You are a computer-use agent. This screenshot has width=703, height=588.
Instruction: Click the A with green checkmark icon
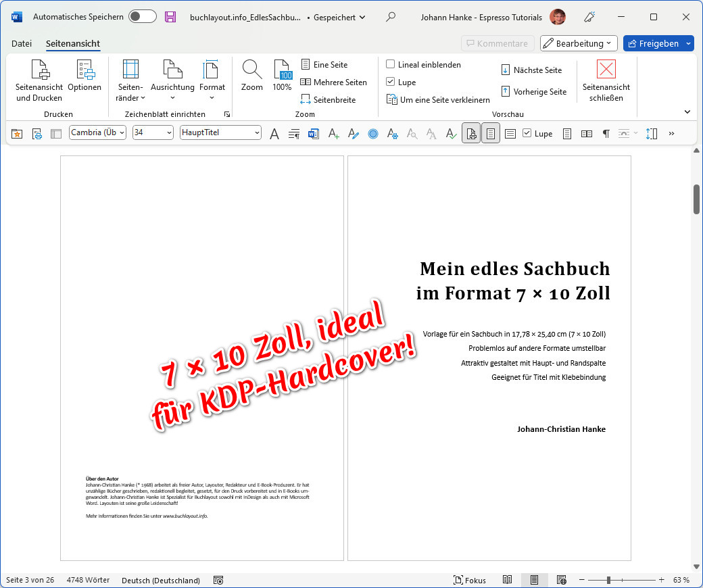pyautogui.click(x=451, y=134)
